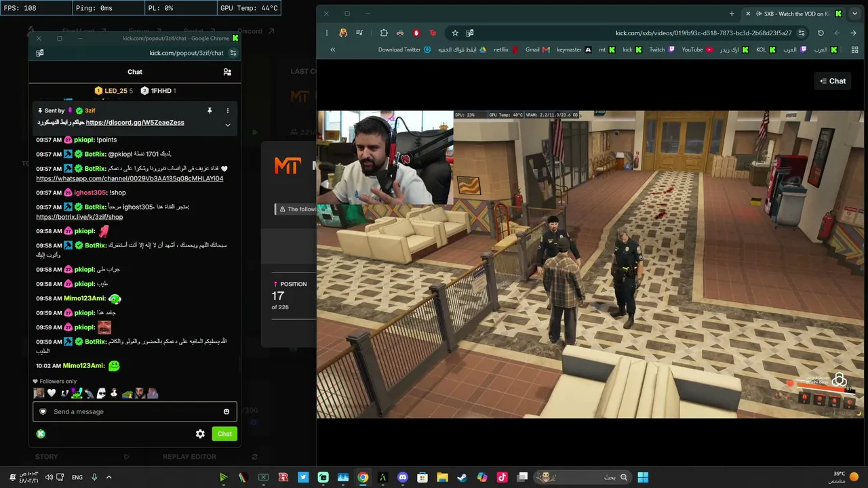Open the 39°C weather widget
The image size is (868, 488).
pyautogui.click(x=843, y=477)
